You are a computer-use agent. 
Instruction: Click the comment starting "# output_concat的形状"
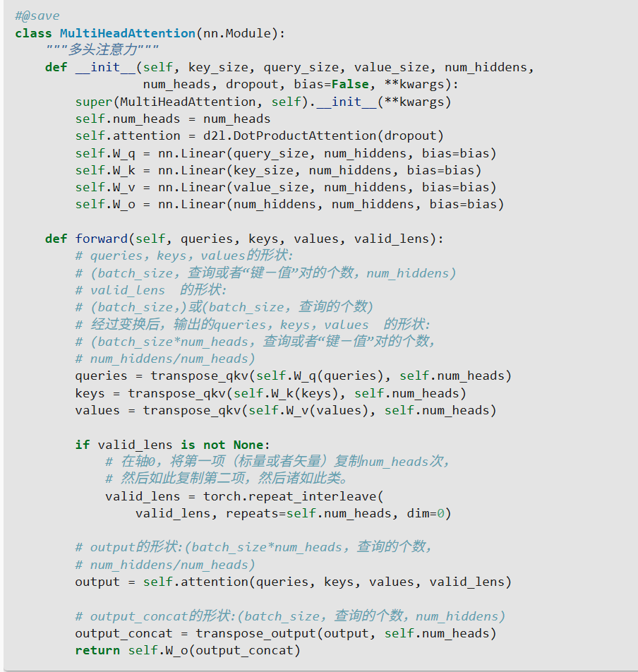tap(291, 616)
